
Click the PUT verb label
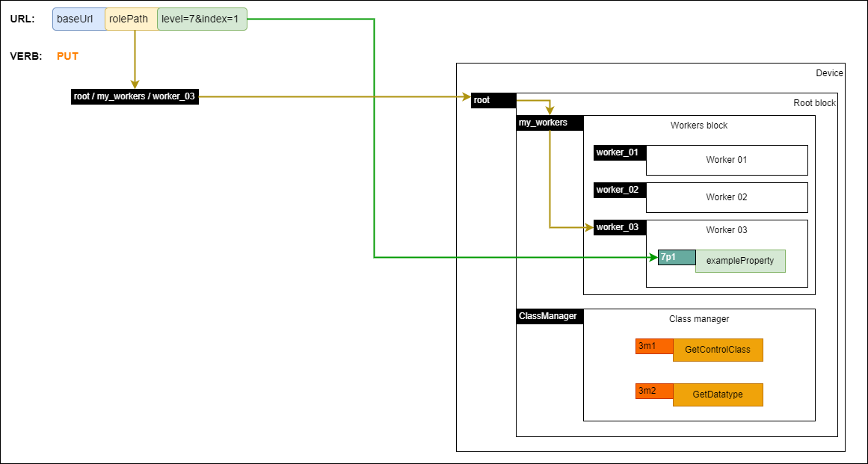[x=67, y=56]
